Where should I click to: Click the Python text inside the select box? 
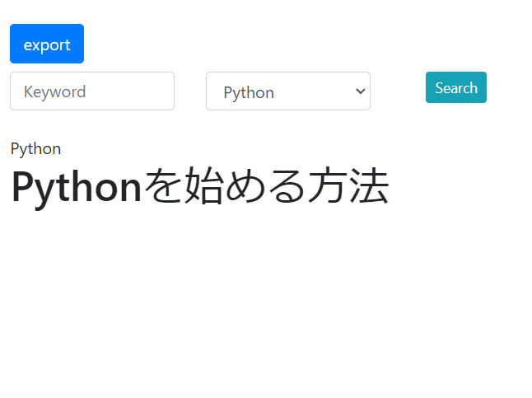point(249,92)
